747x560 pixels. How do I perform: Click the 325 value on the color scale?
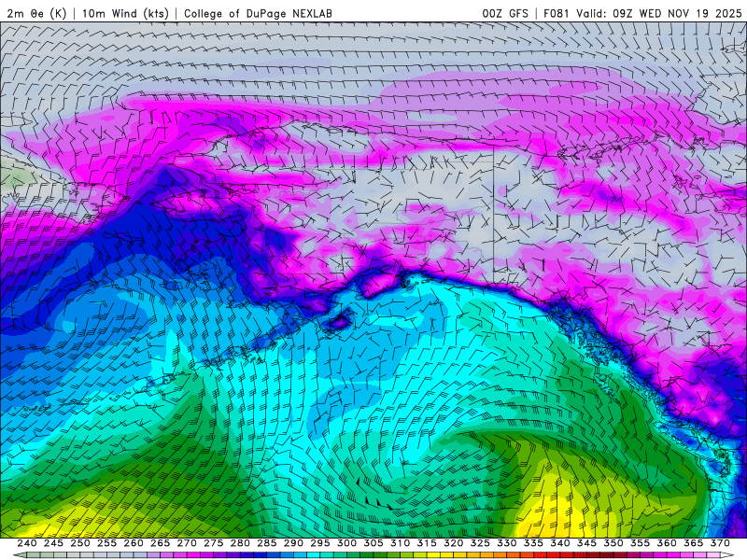tap(480, 543)
